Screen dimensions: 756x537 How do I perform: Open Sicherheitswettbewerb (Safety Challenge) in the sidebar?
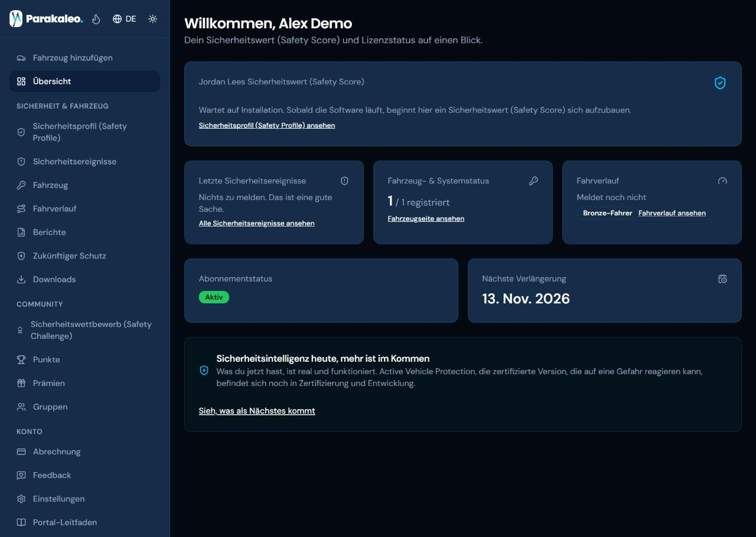[x=84, y=330]
